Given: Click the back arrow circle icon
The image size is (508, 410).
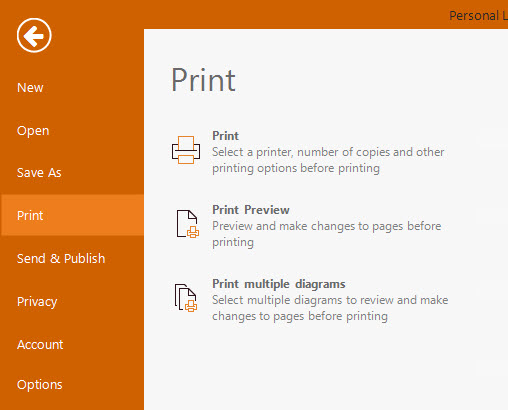Looking at the screenshot, I should click(34, 35).
